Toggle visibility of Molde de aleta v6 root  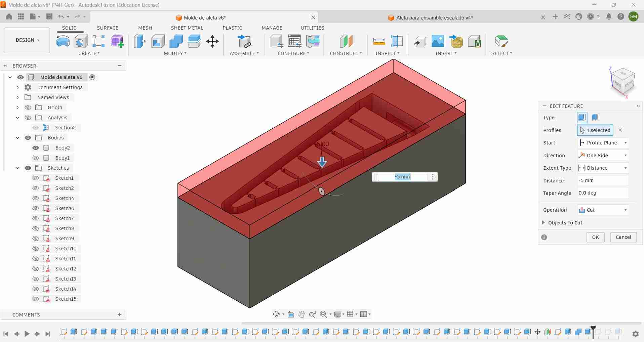click(x=21, y=77)
